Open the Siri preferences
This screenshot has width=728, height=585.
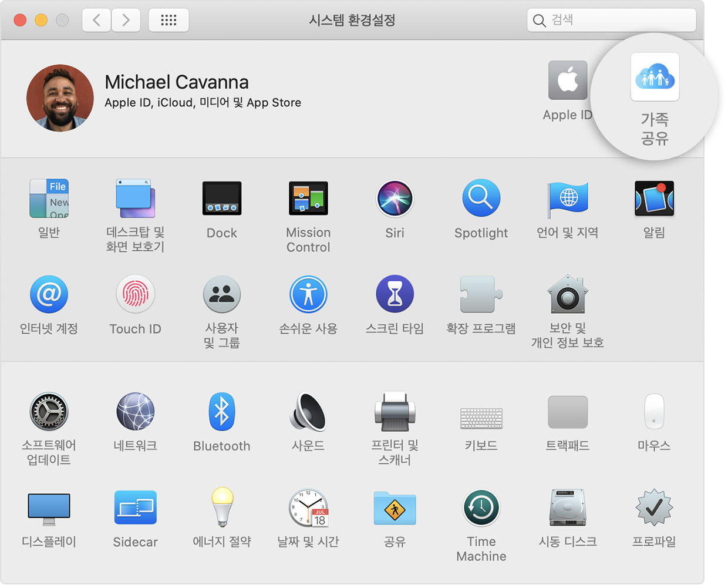(x=395, y=199)
